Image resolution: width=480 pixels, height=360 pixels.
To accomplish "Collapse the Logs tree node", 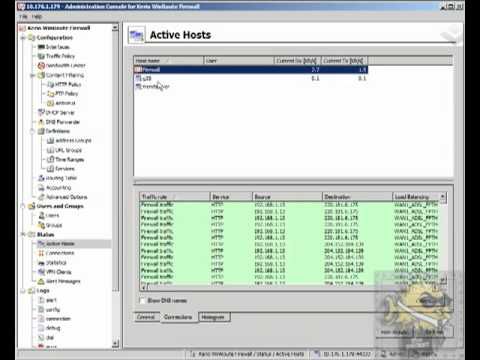I will pyautogui.click(x=23, y=291).
